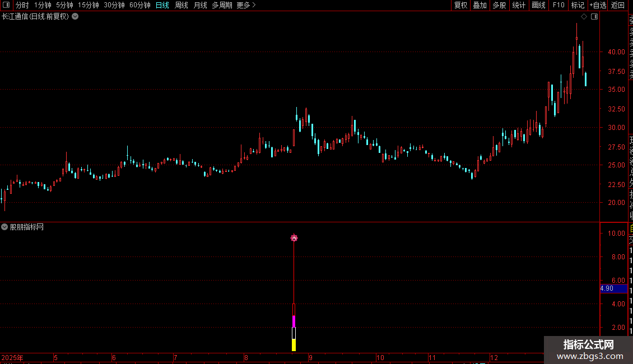Click the 2025年 date axis label
Screen dimensions: 633x364
(12, 357)
